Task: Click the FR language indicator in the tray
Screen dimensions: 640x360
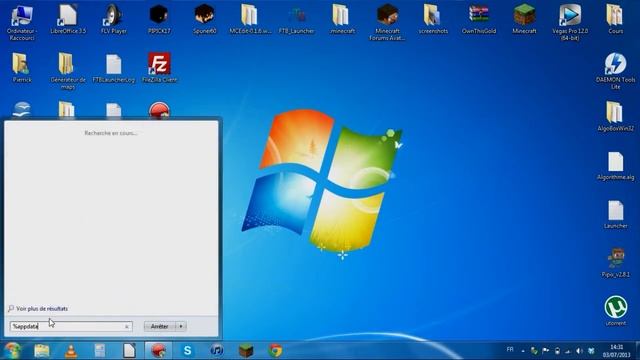Action: (510, 350)
